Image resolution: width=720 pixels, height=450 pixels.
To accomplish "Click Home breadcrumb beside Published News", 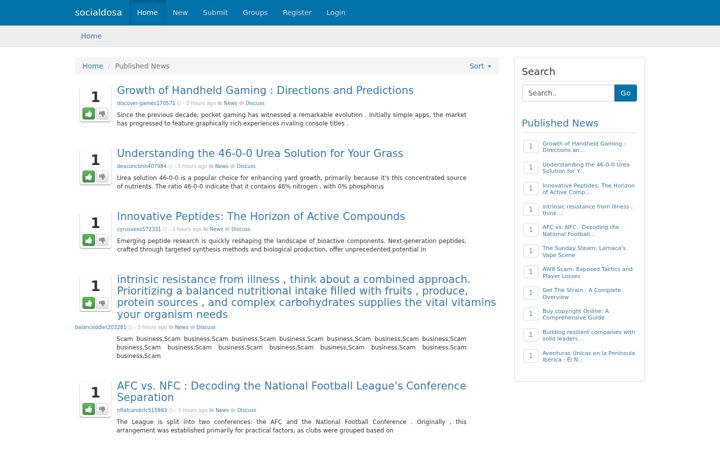I will tap(93, 66).
